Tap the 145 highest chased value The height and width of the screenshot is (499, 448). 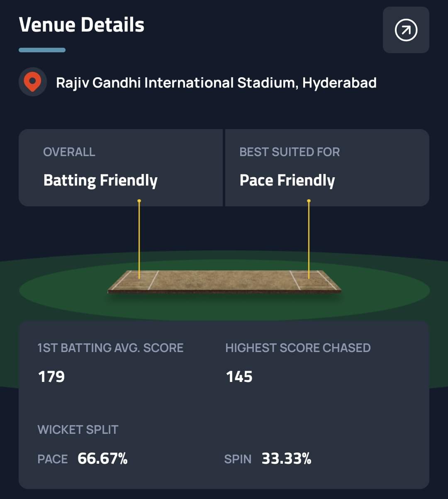tap(239, 377)
